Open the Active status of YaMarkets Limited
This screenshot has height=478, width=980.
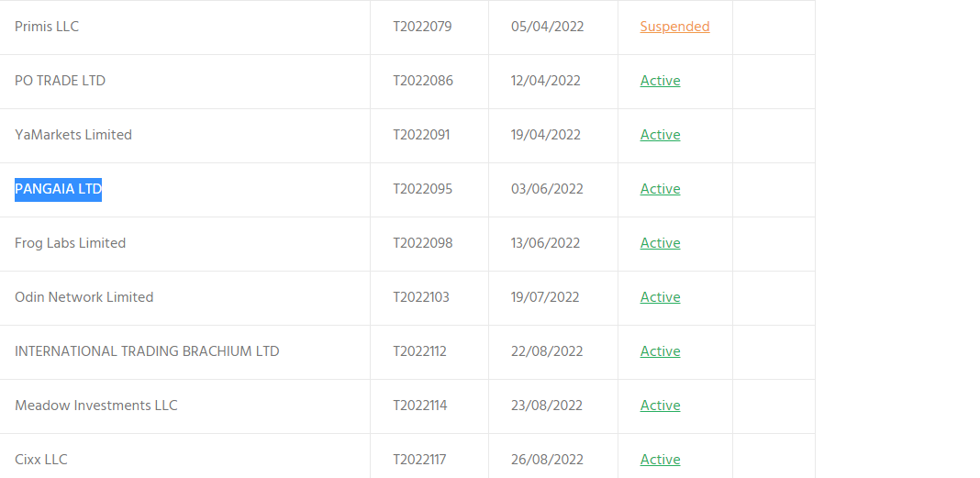click(x=660, y=135)
